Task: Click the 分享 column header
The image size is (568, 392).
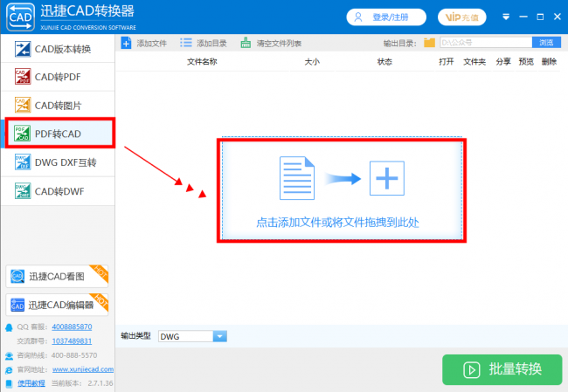Action: (503, 61)
